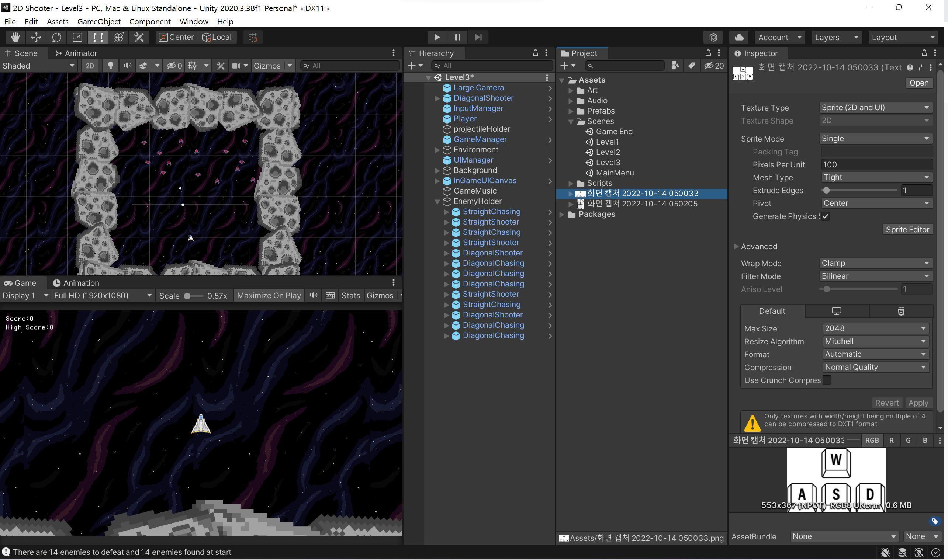Select the Level2 scene in the Project panel
Viewport: 948px width, 560px height.
pyautogui.click(x=608, y=152)
